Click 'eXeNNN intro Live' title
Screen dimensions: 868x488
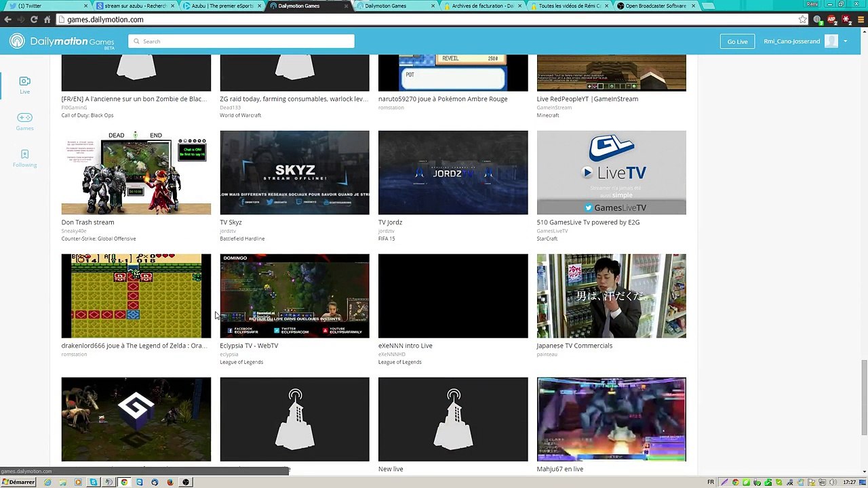[405, 346]
